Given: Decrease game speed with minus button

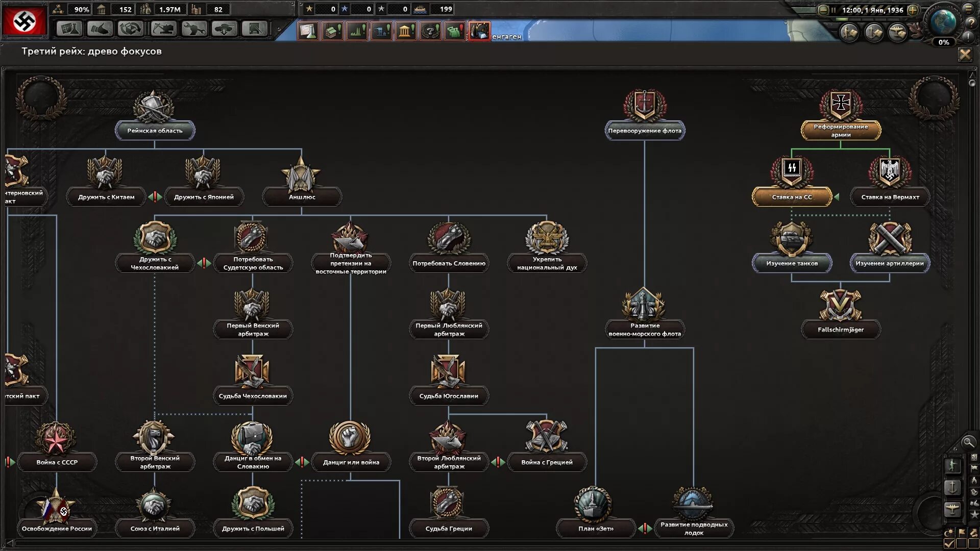Looking at the screenshot, I should (823, 10).
